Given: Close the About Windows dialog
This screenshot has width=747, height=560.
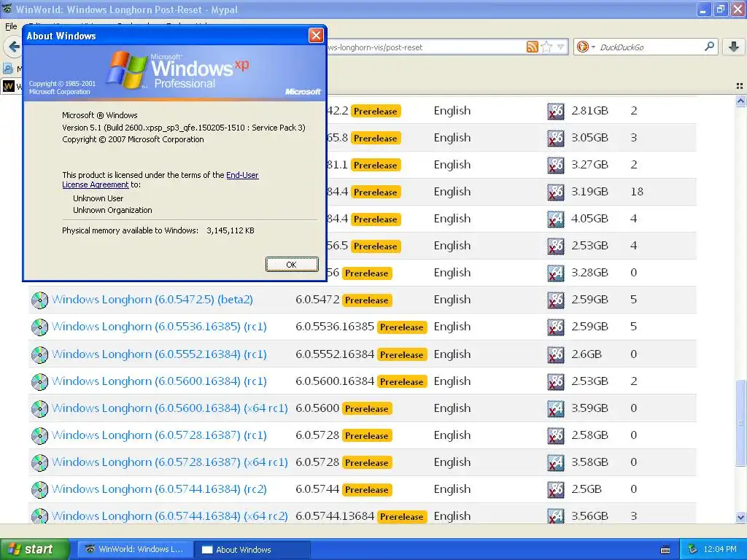Looking at the screenshot, I should [x=316, y=35].
